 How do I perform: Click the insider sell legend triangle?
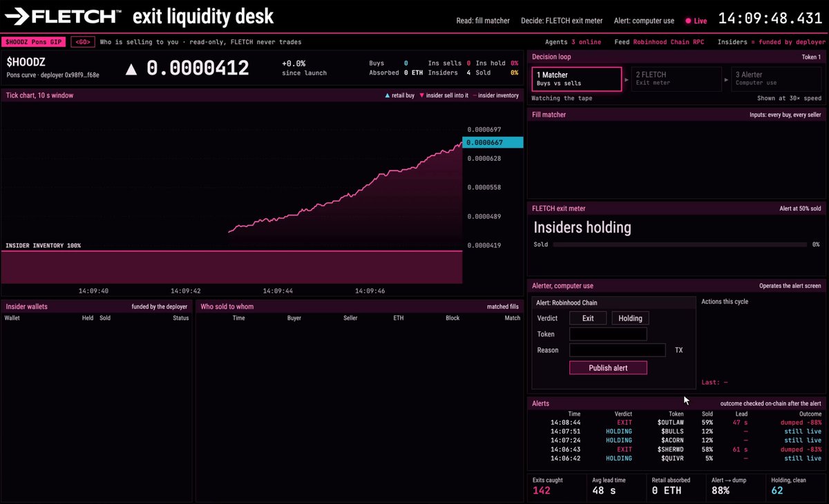click(x=422, y=96)
